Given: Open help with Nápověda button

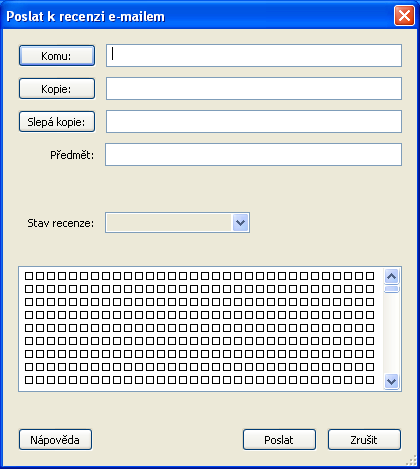Looking at the screenshot, I should 55,440.
